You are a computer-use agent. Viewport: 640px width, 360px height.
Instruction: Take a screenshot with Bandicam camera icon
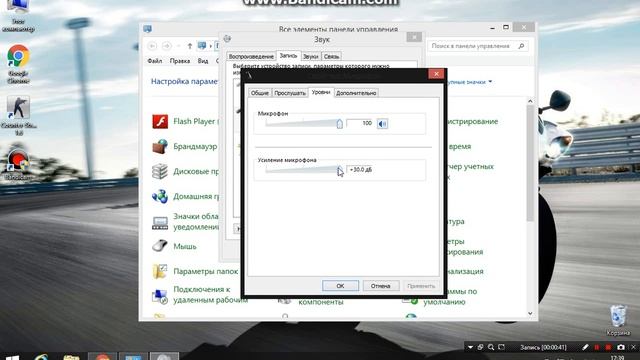pos(621,347)
